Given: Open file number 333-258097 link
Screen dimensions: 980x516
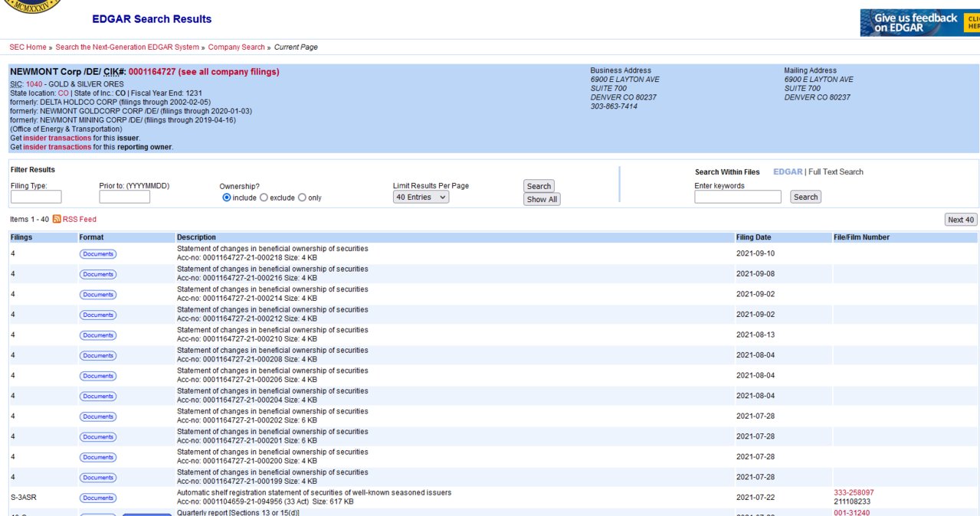Looking at the screenshot, I should [x=854, y=493].
